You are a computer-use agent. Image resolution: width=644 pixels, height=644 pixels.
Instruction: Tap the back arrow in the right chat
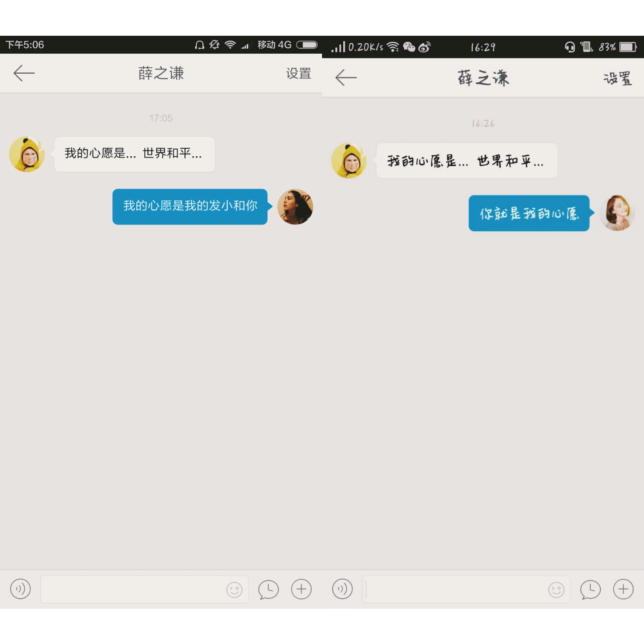(x=346, y=78)
